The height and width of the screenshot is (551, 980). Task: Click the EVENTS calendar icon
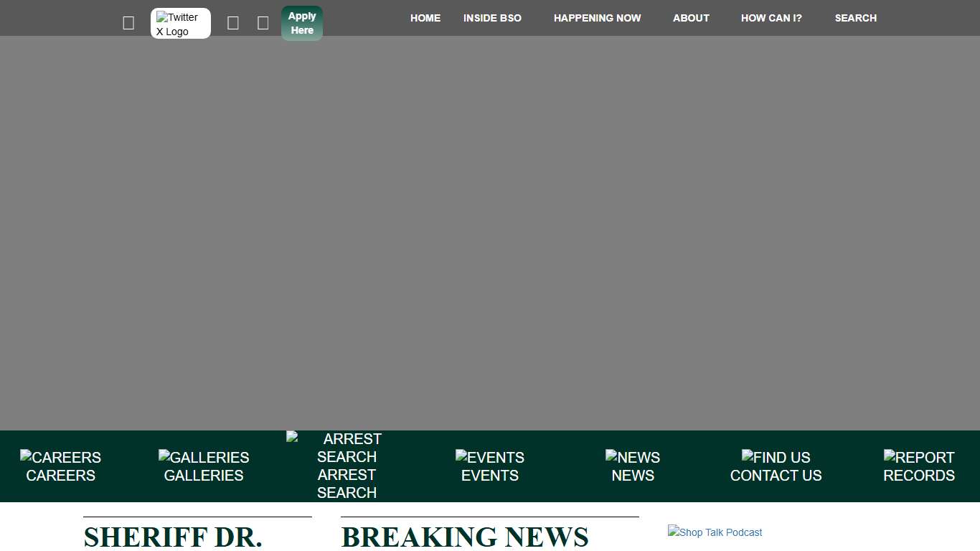tap(490, 466)
